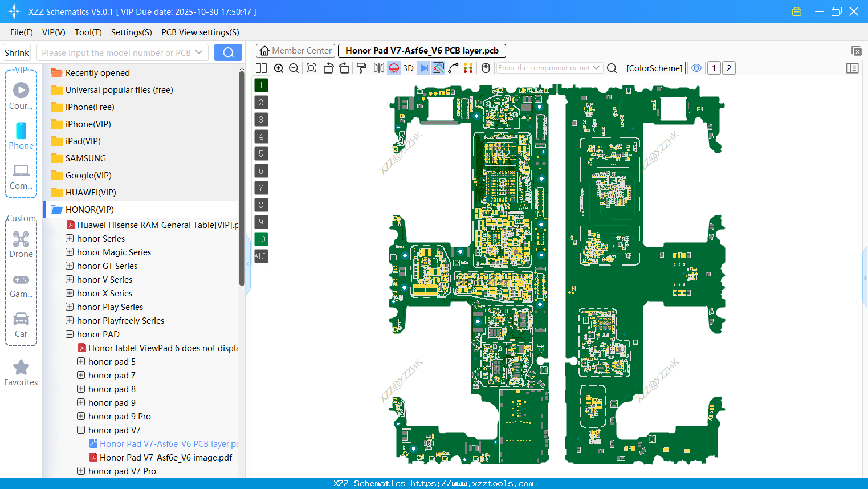This screenshot has width=868, height=489.
Task: Fit PCB to screen icon
Action: tap(311, 68)
